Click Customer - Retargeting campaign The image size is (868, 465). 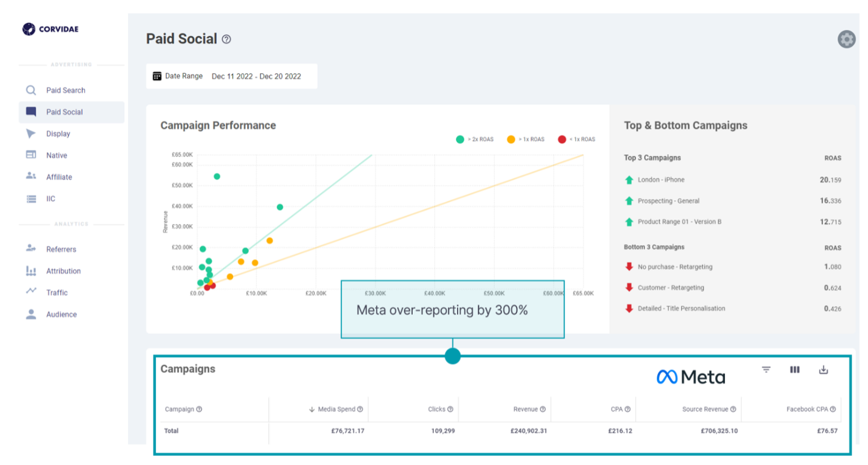pos(671,288)
